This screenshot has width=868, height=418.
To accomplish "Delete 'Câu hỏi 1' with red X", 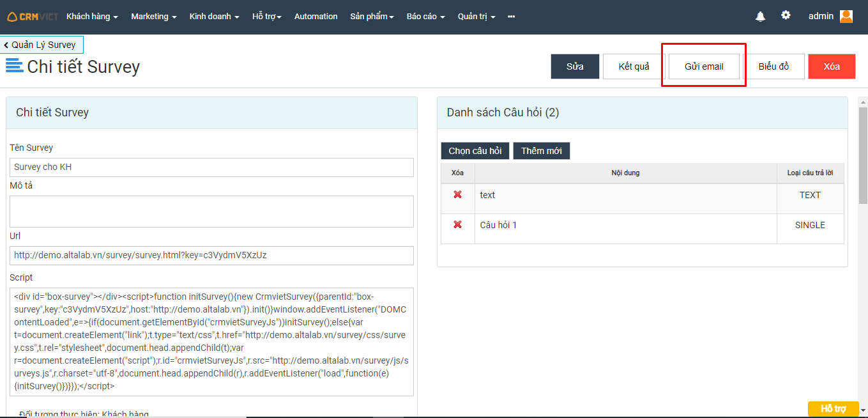I will pos(457,225).
